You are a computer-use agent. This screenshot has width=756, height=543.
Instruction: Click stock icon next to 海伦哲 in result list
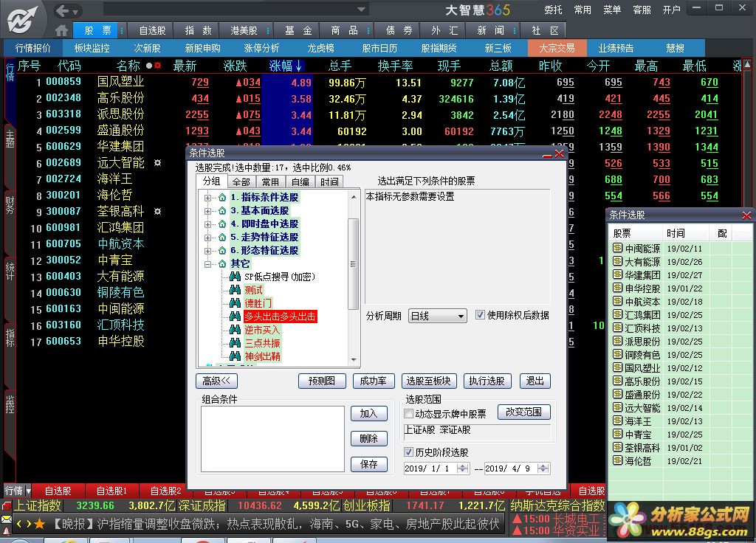pyautogui.click(x=617, y=460)
